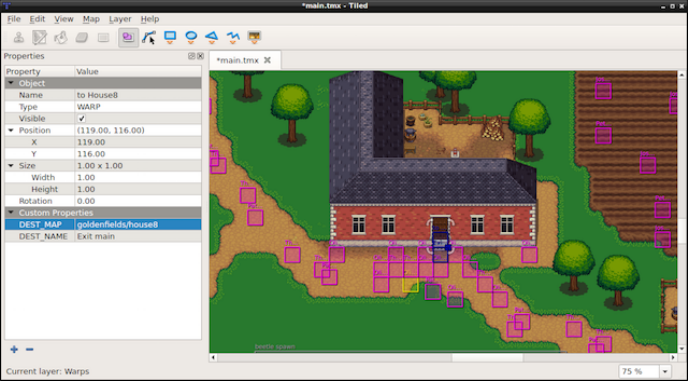
Task: Collapse the Custom Properties group
Action: click(x=11, y=212)
